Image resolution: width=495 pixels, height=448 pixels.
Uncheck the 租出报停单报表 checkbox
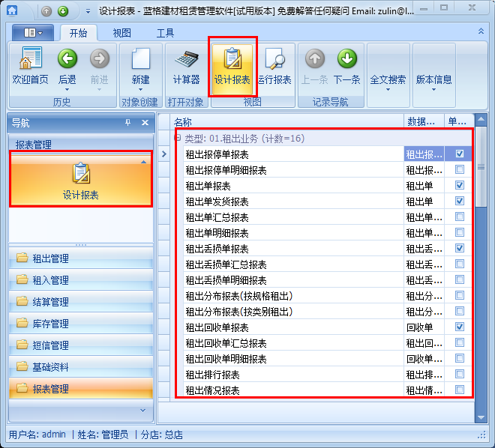(x=460, y=154)
